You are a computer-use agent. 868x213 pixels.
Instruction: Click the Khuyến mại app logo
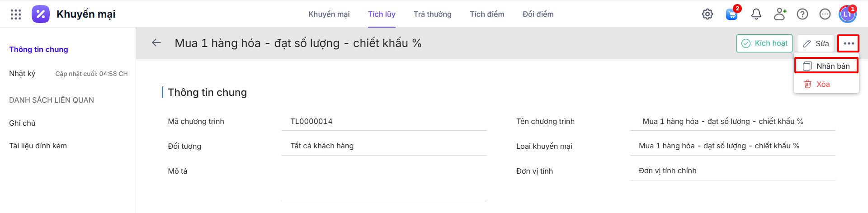pyautogui.click(x=41, y=14)
